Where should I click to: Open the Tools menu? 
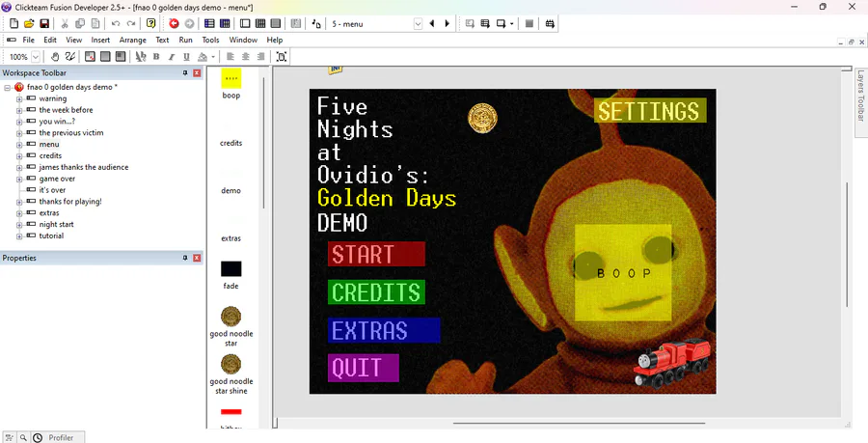[210, 40]
